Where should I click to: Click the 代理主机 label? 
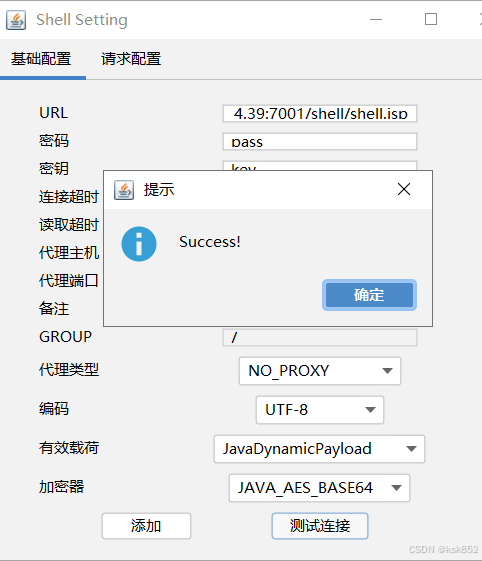tap(69, 253)
